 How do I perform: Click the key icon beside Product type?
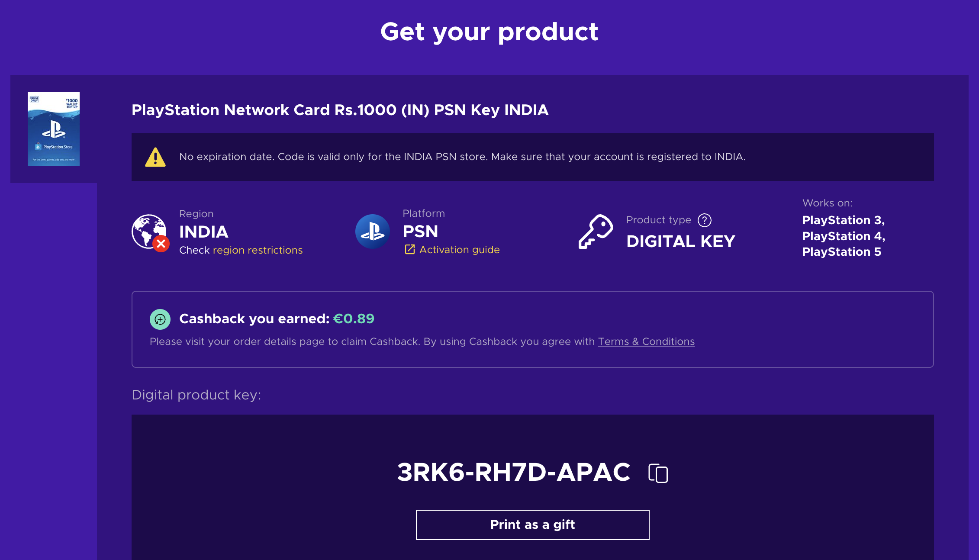[596, 232]
